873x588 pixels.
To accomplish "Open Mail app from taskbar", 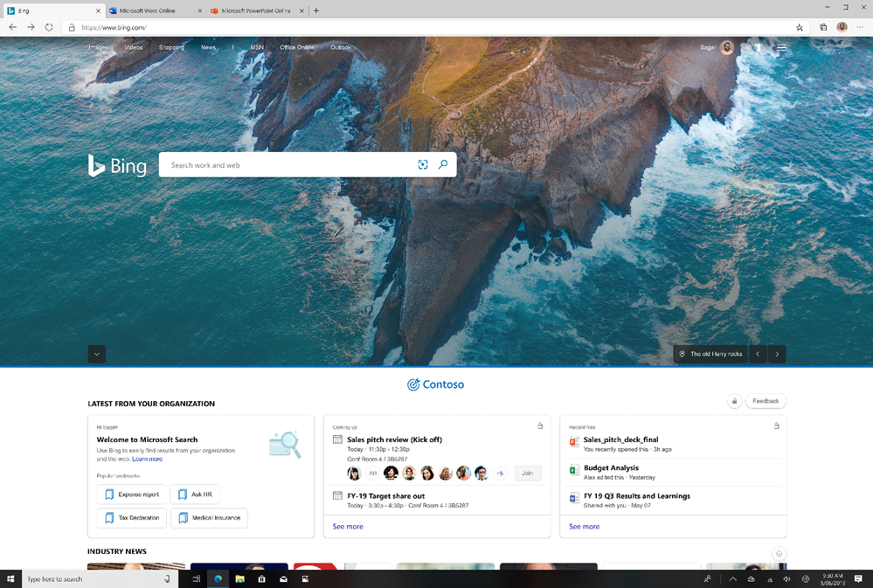I will 283,579.
